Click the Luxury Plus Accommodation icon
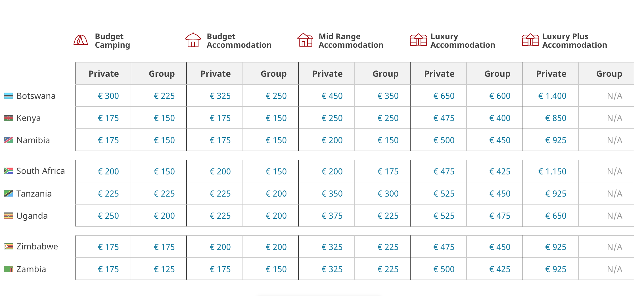This screenshot has width=644, height=296. [530, 40]
